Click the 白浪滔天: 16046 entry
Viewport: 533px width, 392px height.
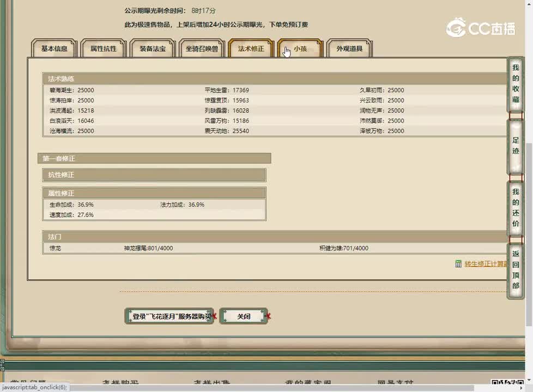[72, 120]
